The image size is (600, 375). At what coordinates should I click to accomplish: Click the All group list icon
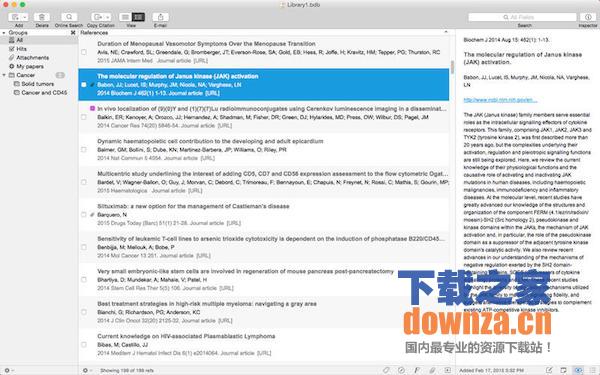[x=11, y=40]
